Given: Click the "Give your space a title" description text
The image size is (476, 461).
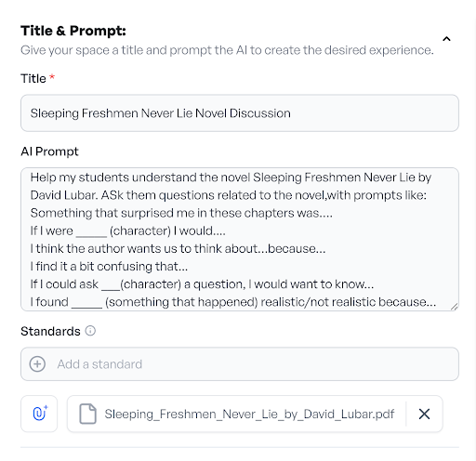Looking at the screenshot, I should 227,50.
